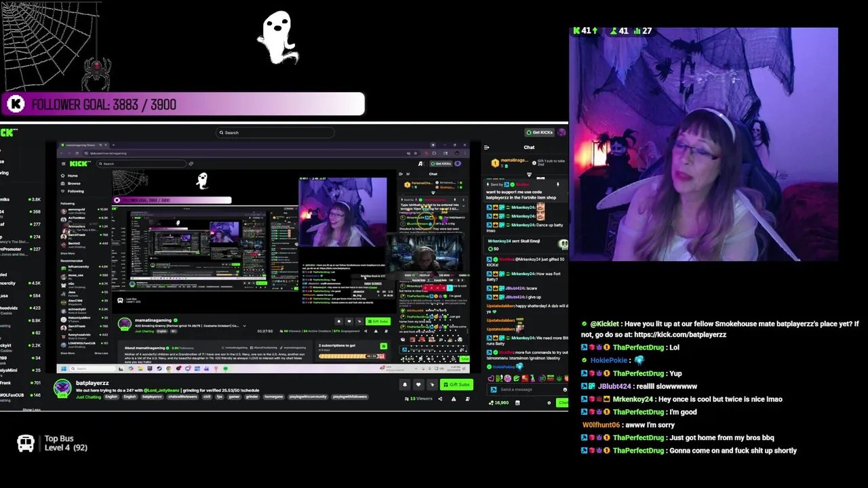Select the playingwithcommunity tag chip

click(x=307, y=396)
